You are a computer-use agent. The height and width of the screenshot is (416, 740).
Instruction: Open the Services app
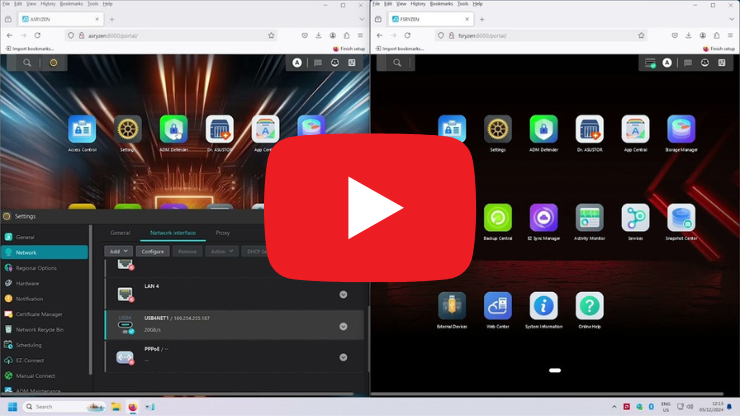pos(635,218)
